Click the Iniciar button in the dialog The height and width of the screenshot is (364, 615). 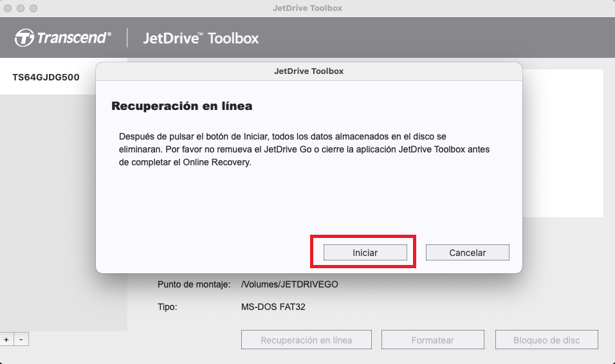(x=365, y=253)
